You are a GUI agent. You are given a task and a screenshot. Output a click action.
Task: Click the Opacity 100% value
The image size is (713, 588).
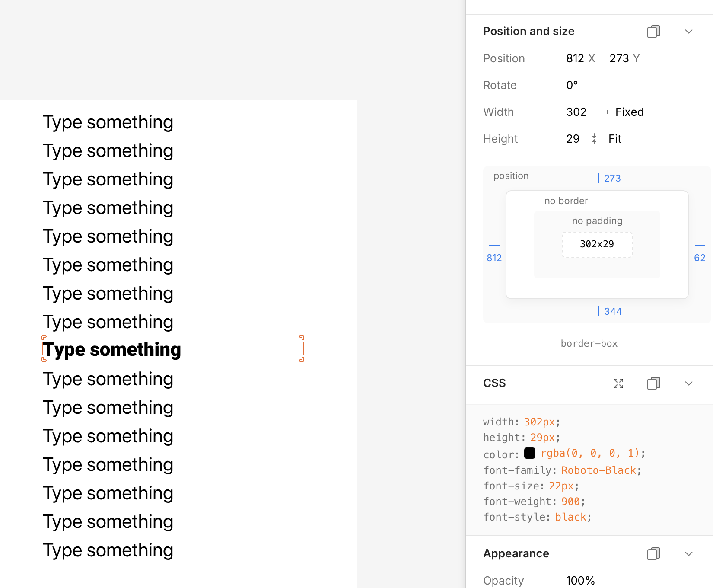click(x=580, y=581)
